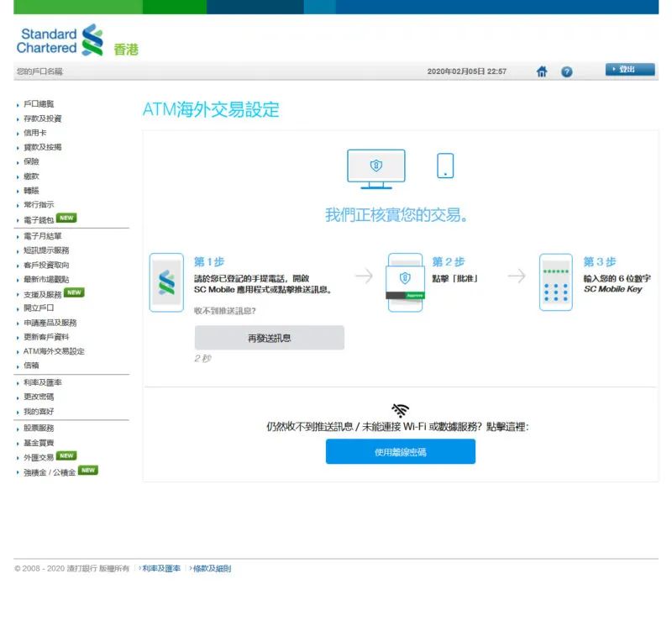Expand 轉賬 in the left menu
The height and width of the screenshot is (621, 672).
[31, 191]
